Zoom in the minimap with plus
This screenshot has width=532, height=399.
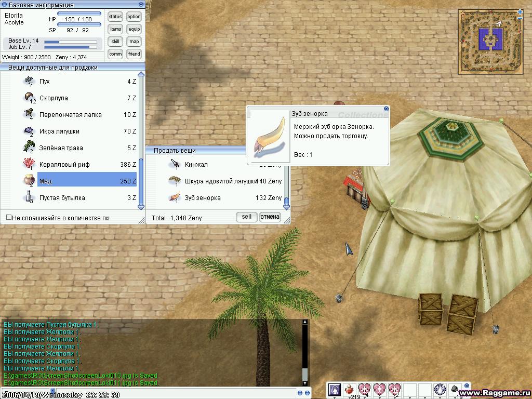(x=520, y=12)
